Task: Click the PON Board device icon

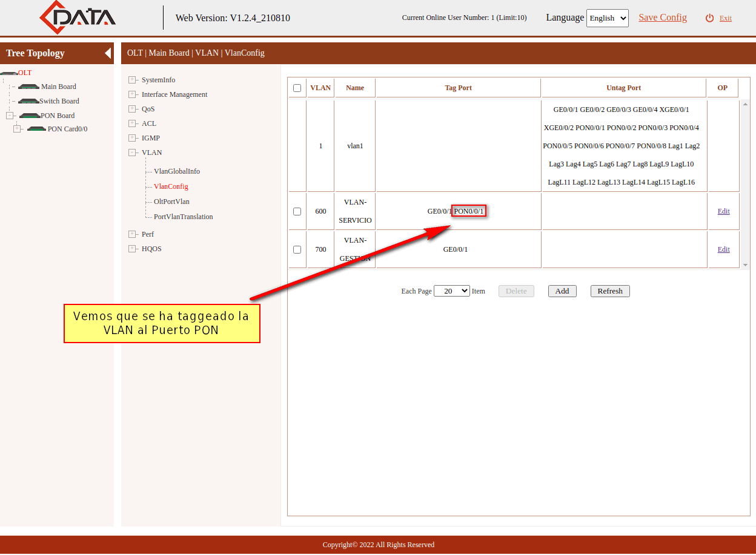Action: click(30, 116)
